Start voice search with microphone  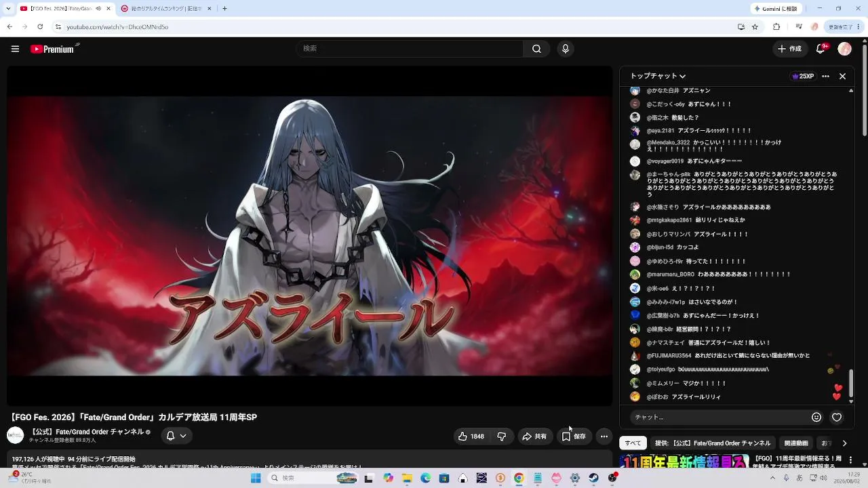566,49
